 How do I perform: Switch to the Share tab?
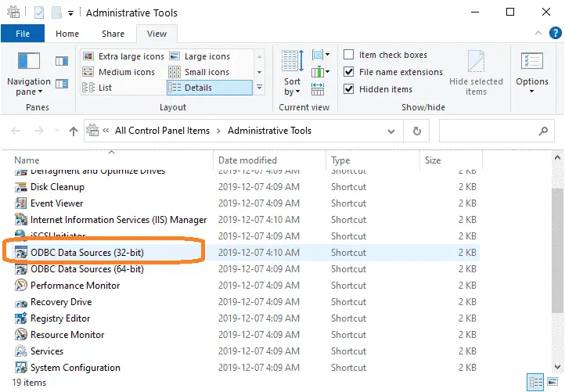(113, 34)
